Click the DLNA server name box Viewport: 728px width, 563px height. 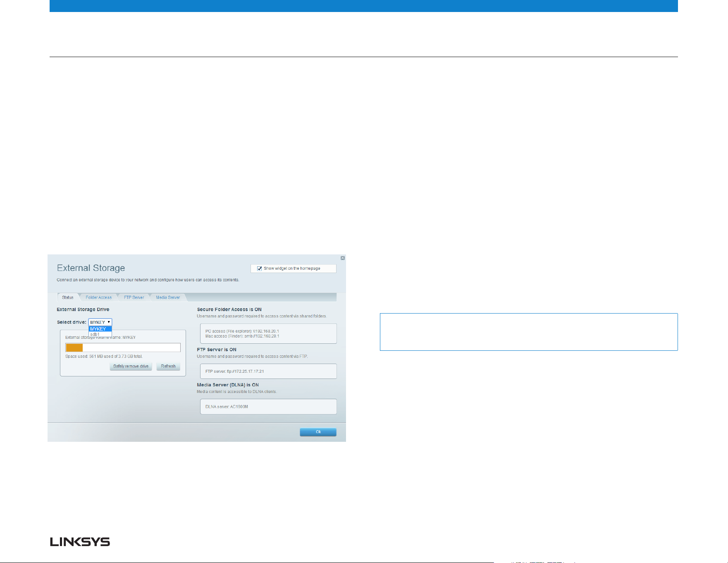pyautogui.click(x=268, y=407)
